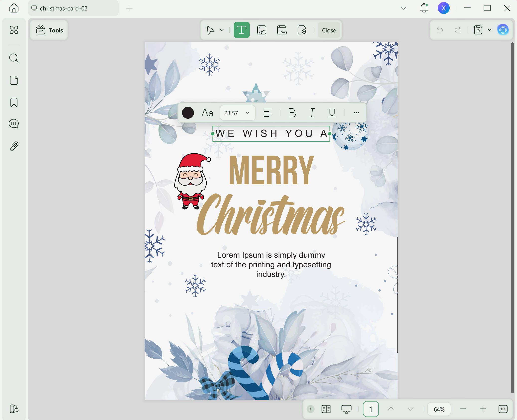
Task: Open the Bookmarks panel icon
Action: pyautogui.click(x=14, y=102)
